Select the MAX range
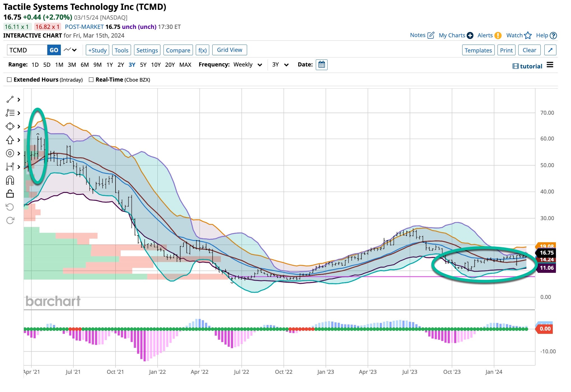 (185, 65)
